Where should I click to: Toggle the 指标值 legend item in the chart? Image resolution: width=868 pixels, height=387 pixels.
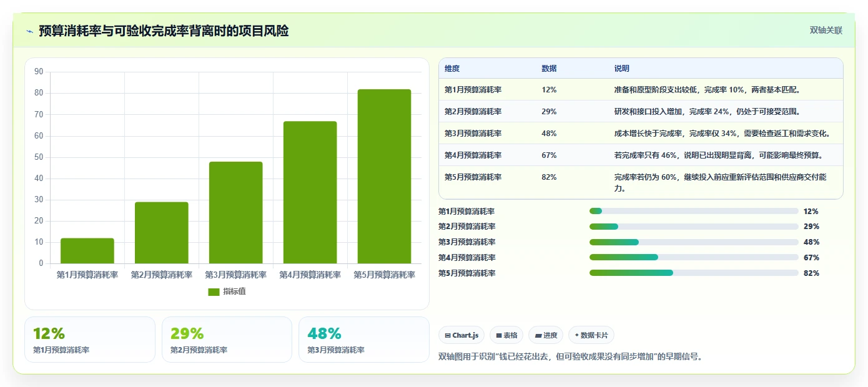point(227,291)
